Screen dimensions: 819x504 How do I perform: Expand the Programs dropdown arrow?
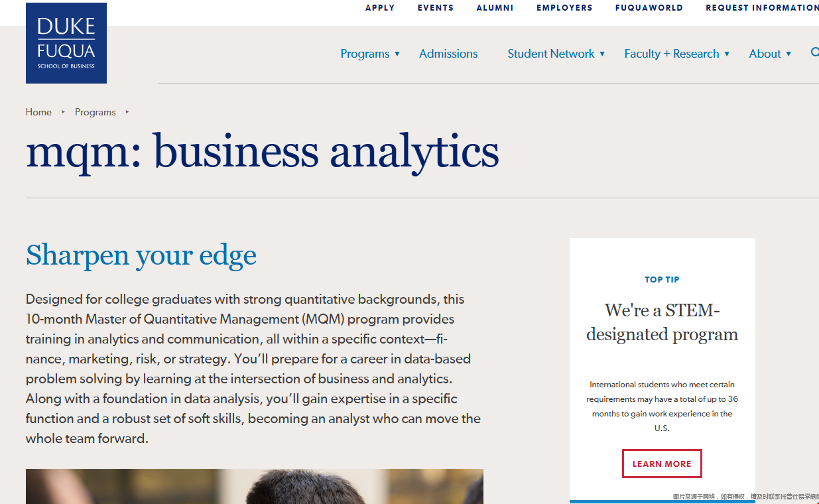397,54
